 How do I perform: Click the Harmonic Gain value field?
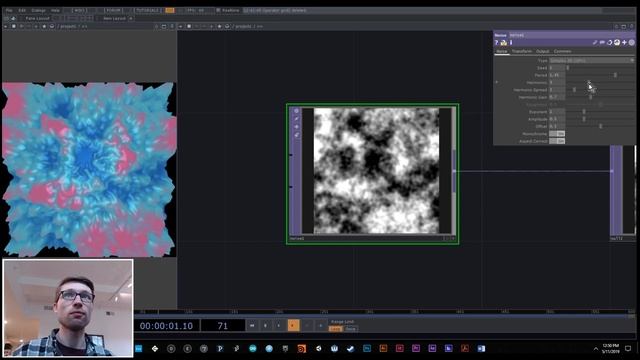557,97
